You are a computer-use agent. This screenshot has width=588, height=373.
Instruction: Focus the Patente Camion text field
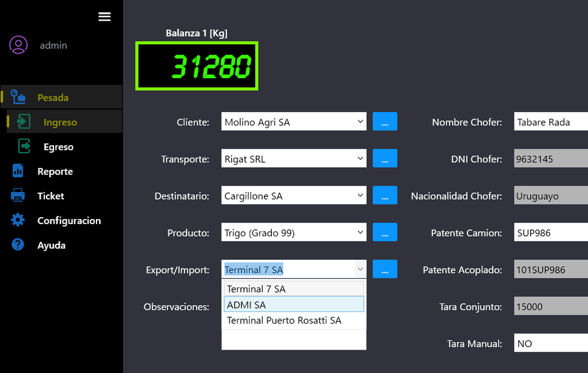click(x=550, y=233)
